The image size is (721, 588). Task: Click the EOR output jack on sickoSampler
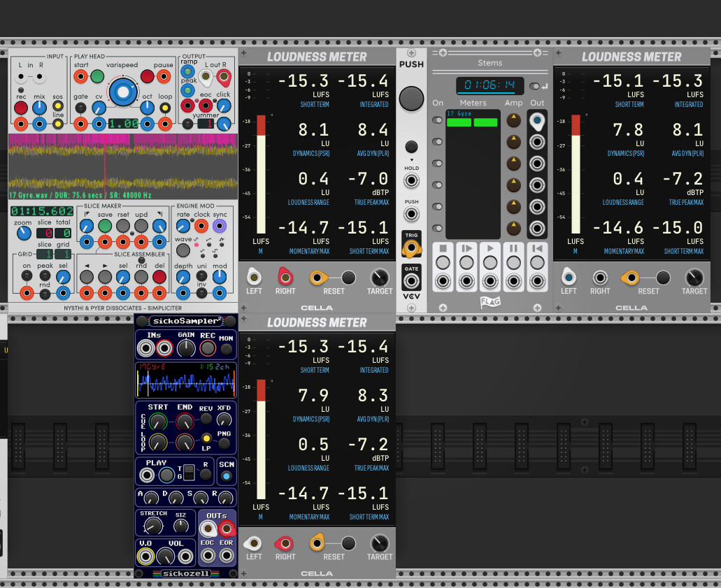click(x=227, y=556)
